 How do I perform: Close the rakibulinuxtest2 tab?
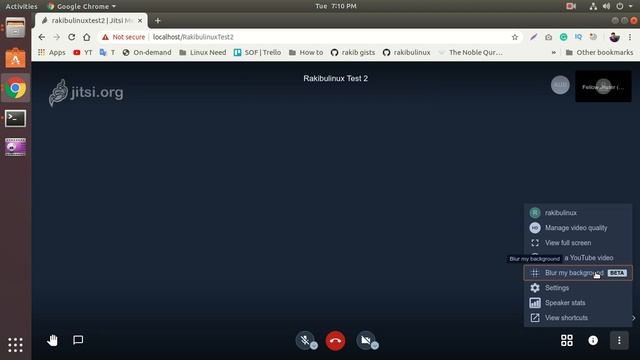click(140, 20)
